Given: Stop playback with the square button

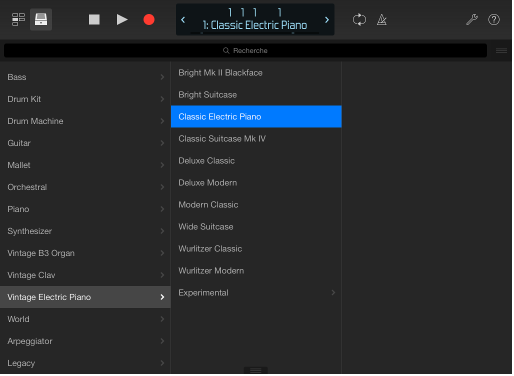Looking at the screenshot, I should pos(94,20).
